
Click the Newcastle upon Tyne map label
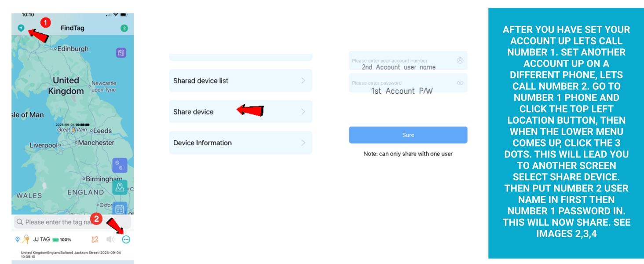point(104,86)
